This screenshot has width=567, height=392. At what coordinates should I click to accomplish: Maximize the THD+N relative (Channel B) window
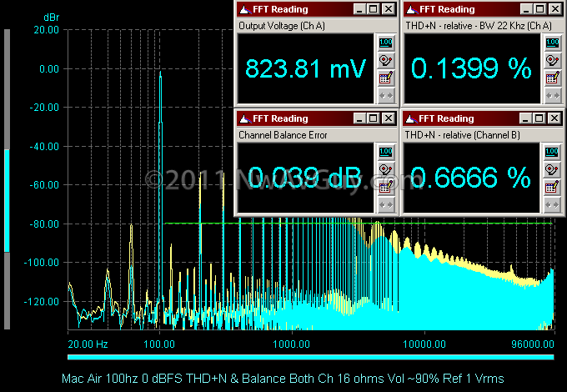[x=539, y=118]
